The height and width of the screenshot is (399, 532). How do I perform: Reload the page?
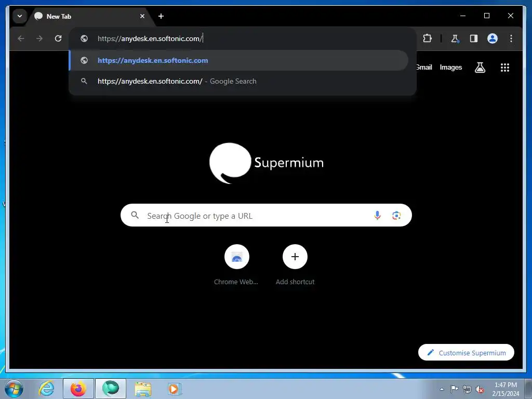pos(58,38)
